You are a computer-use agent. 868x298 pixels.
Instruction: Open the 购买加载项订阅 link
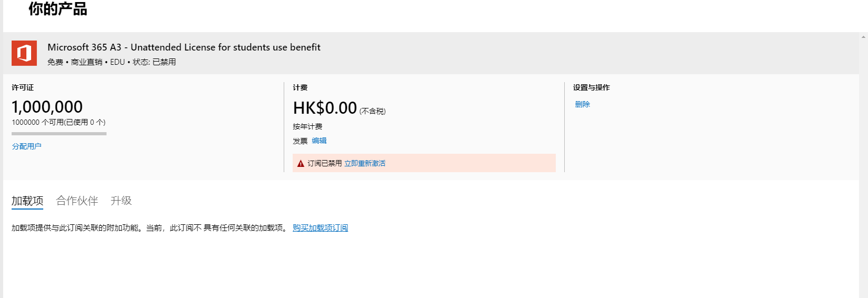[x=320, y=227]
